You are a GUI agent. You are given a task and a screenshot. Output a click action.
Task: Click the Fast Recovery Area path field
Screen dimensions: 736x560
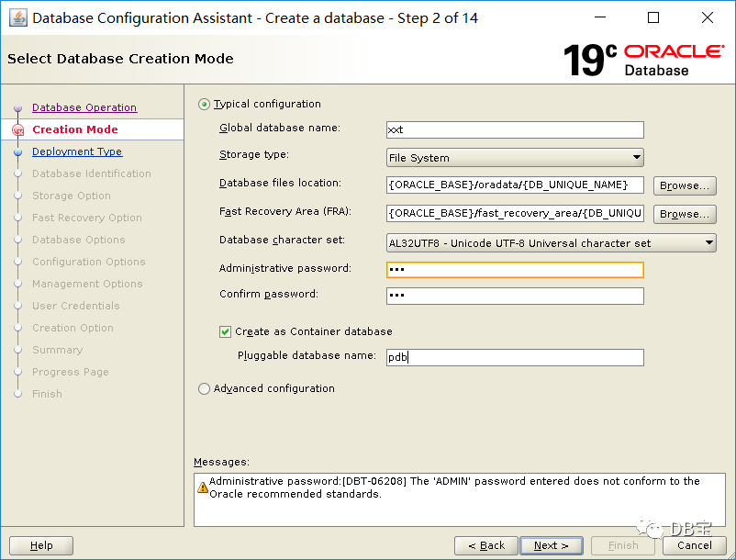[515, 213]
